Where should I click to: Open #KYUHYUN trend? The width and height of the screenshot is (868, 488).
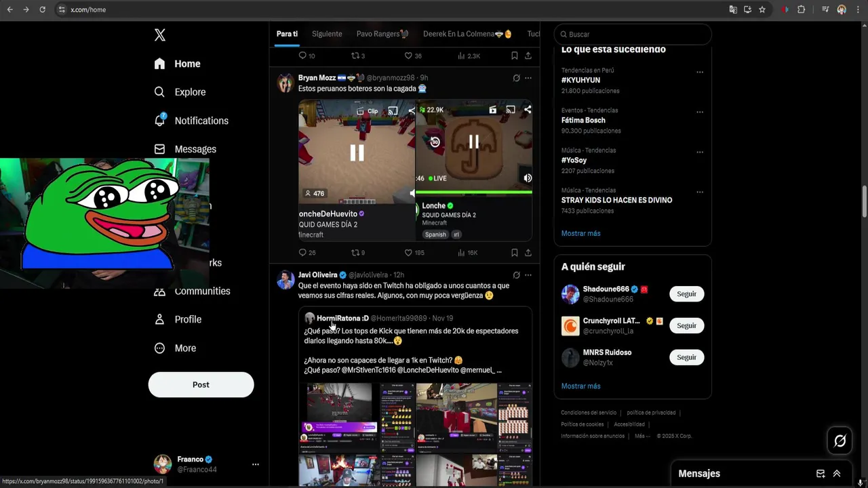point(580,80)
